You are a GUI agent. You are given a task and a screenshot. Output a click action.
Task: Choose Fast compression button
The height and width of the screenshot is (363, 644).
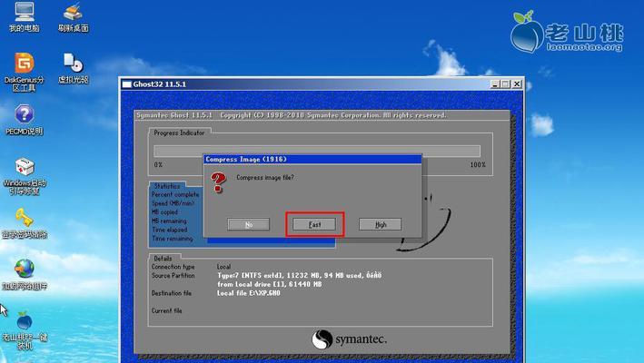(314, 224)
